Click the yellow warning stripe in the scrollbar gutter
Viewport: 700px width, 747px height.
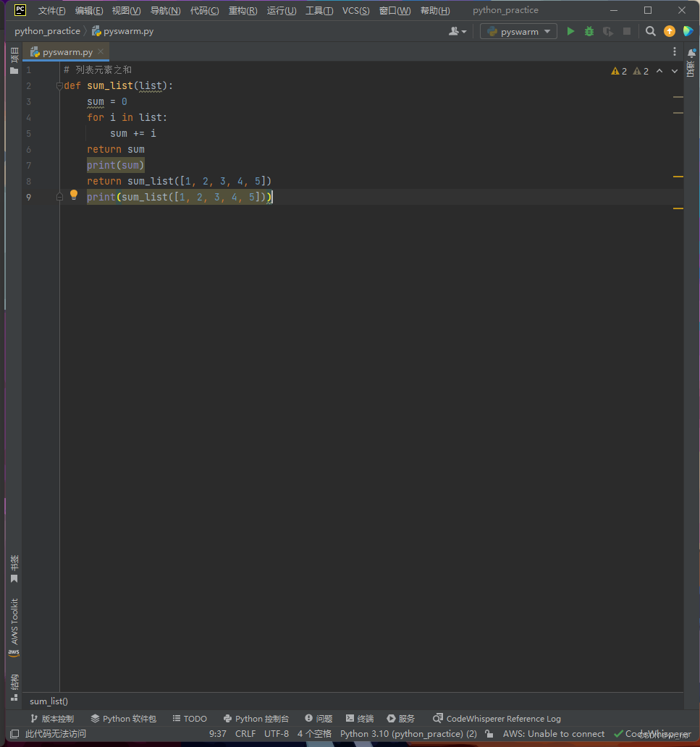coord(678,176)
